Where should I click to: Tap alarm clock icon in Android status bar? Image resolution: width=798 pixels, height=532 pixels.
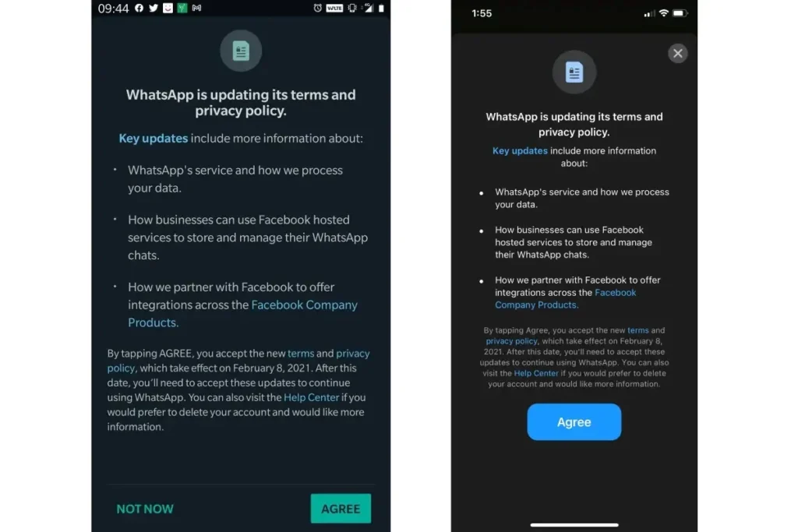[318, 8]
